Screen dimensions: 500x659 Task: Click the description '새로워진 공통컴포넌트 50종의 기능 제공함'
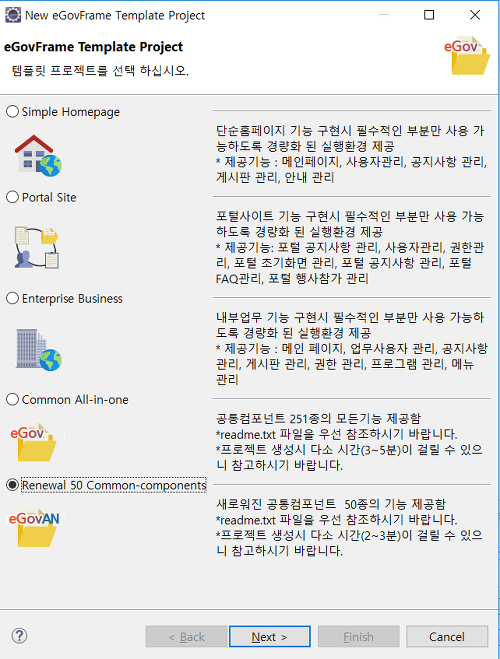click(330, 504)
